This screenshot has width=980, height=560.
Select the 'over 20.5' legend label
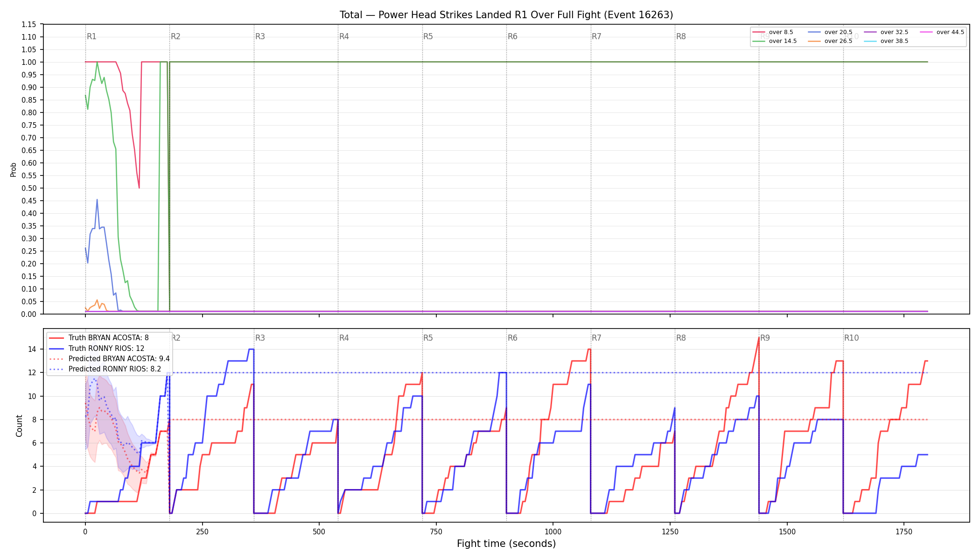click(838, 32)
